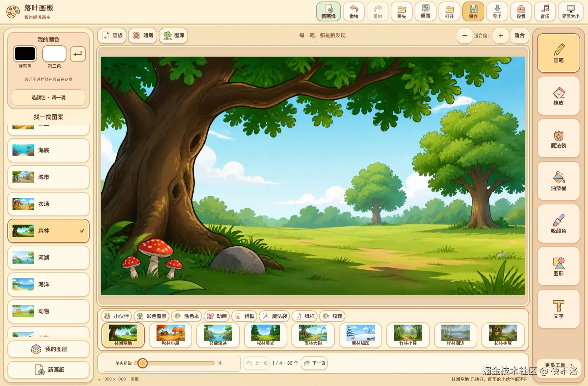Swap brush and second colors
The height and width of the screenshot is (386, 588).
[x=78, y=54]
